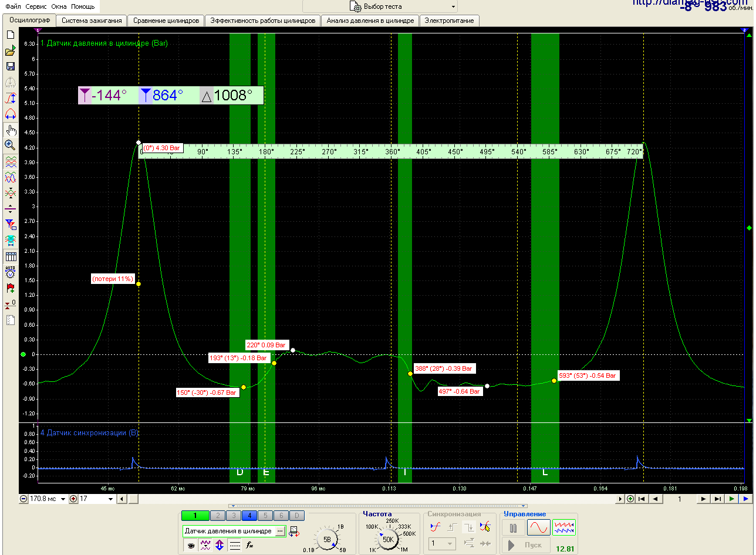Screen dimensions: 756x555
Task: Open the Файл menu
Action: (14, 6)
